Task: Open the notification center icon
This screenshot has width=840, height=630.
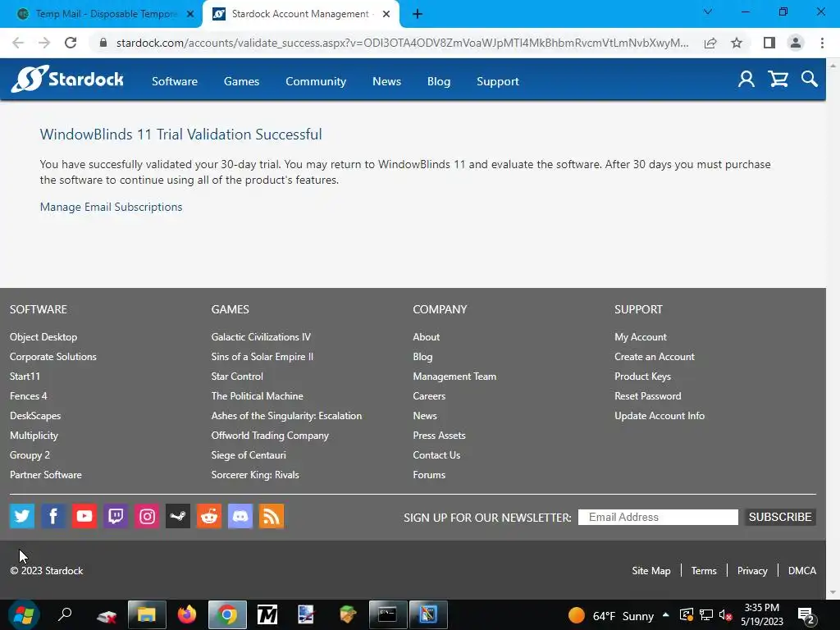Action: (x=806, y=615)
